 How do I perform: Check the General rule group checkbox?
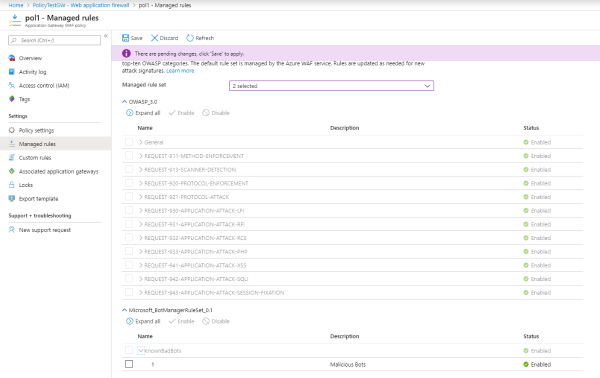point(129,142)
